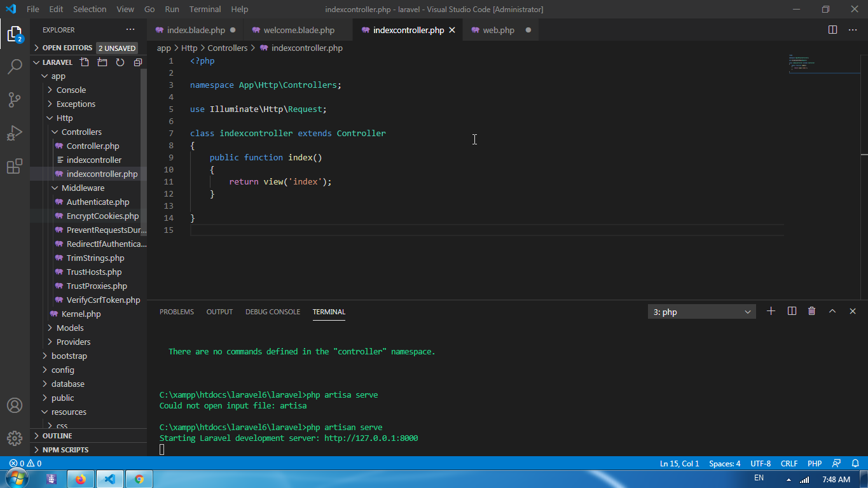Close the terminal panel
The height and width of the screenshot is (488, 868).
click(x=853, y=311)
